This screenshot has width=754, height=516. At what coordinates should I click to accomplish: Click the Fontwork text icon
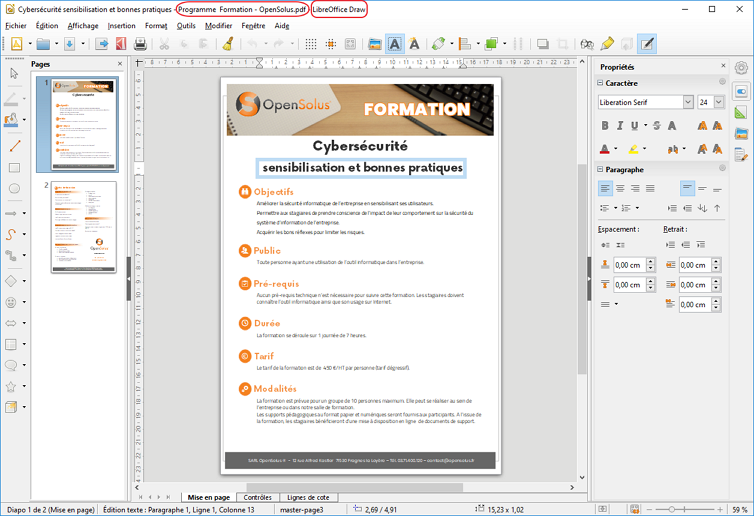(414, 44)
